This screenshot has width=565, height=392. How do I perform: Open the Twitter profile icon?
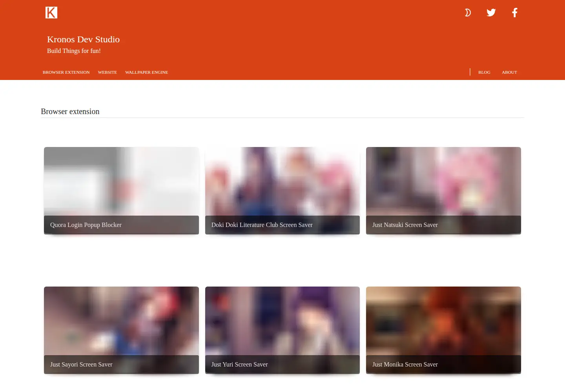point(491,13)
